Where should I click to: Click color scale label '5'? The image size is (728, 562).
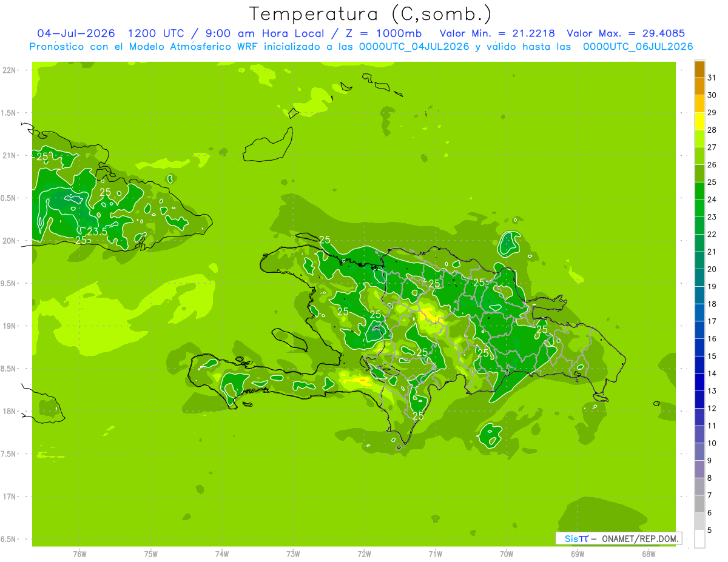[709, 530]
